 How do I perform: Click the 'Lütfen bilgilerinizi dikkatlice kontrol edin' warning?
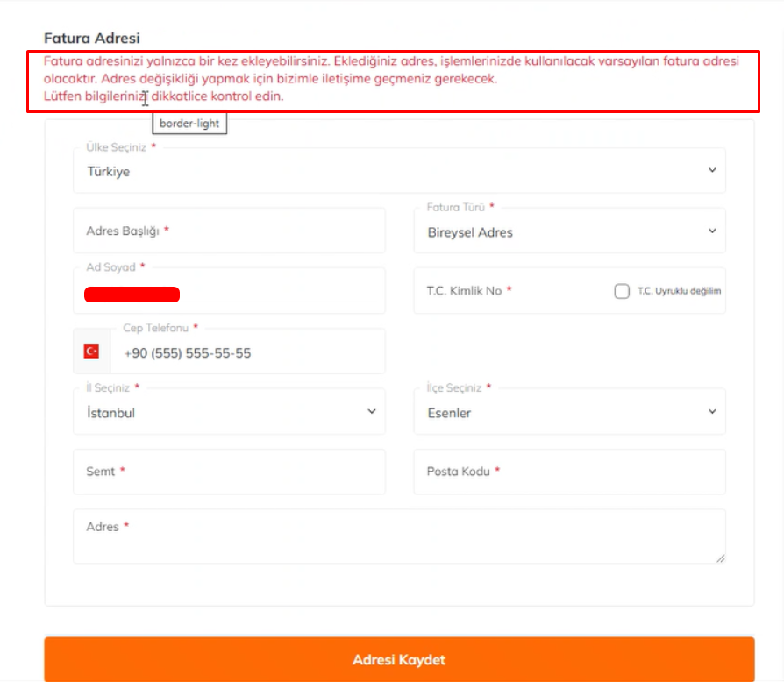point(163,96)
